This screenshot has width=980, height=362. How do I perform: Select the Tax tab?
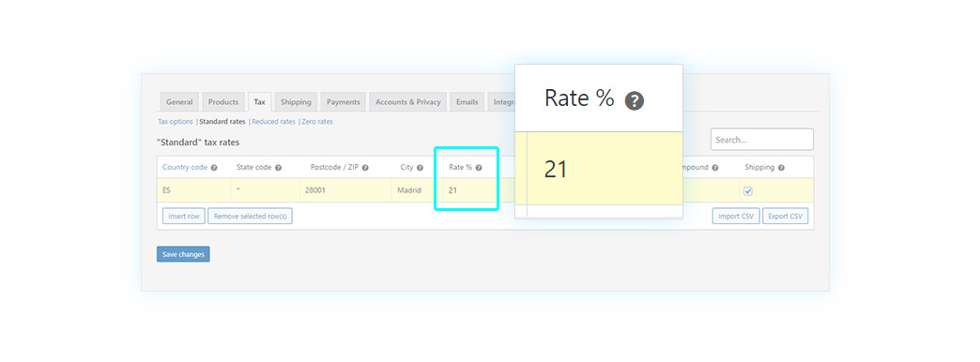259,101
